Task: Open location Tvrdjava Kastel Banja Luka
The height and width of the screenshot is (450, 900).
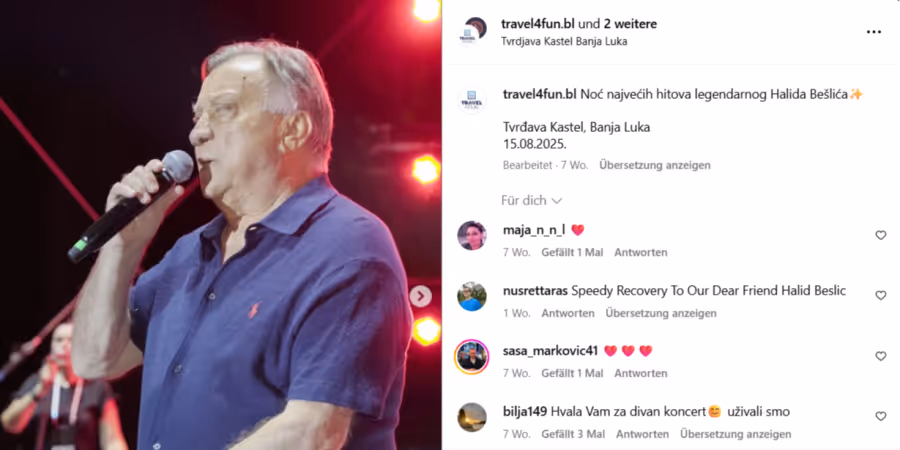Action: [564, 41]
